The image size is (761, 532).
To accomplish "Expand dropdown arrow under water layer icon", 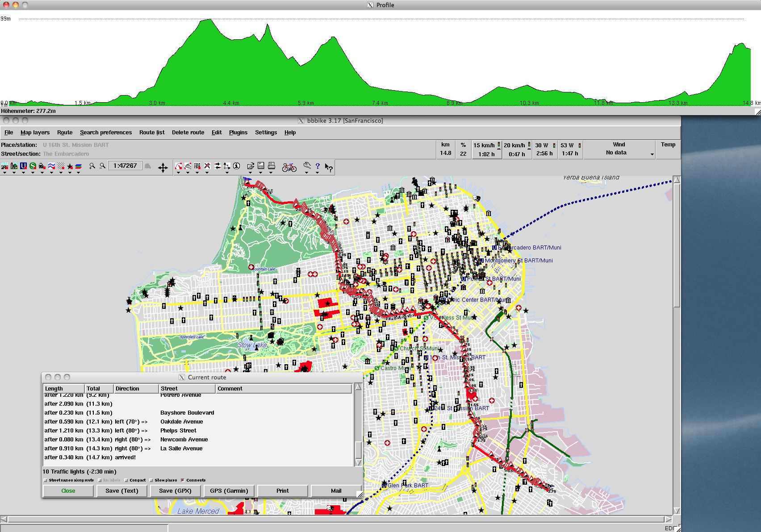I will pyautogui.click(x=51, y=173).
